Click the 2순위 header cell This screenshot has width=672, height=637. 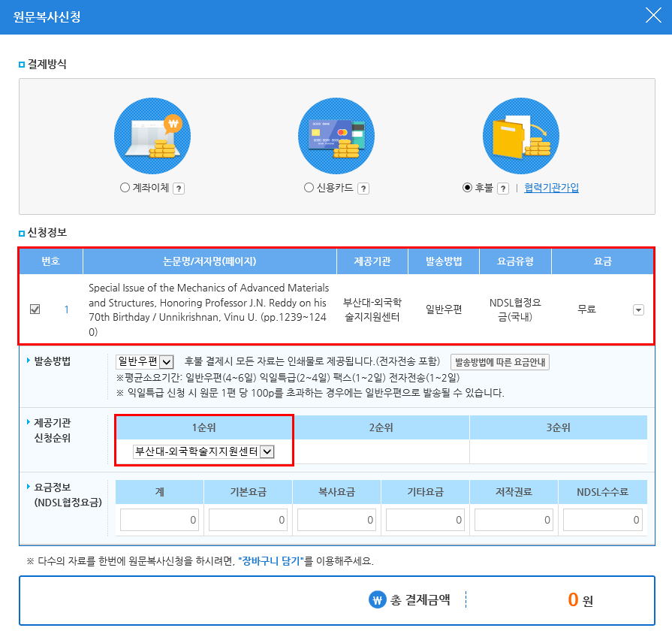pyautogui.click(x=381, y=427)
